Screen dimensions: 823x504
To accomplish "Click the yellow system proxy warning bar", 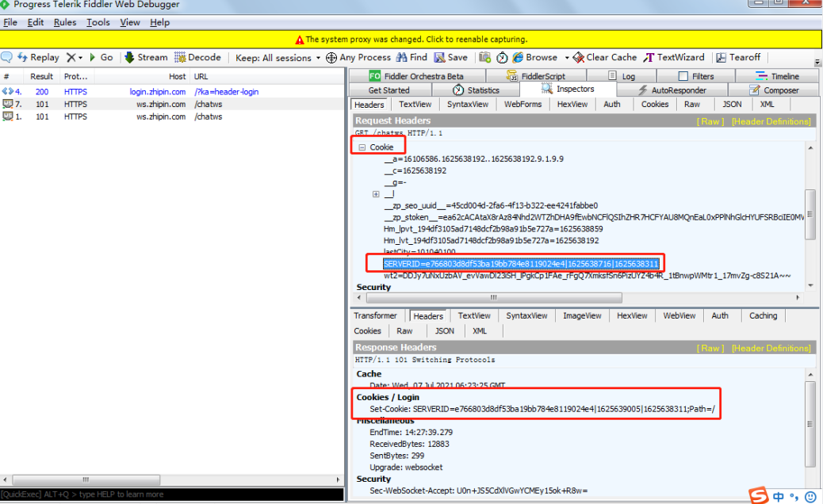I will [x=411, y=40].
